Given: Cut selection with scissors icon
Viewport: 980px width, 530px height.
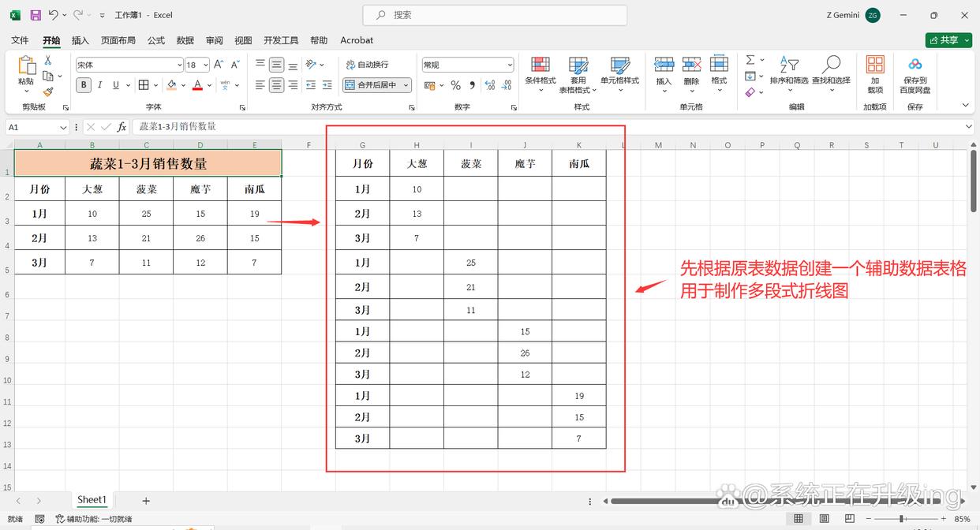Looking at the screenshot, I should pos(48,60).
